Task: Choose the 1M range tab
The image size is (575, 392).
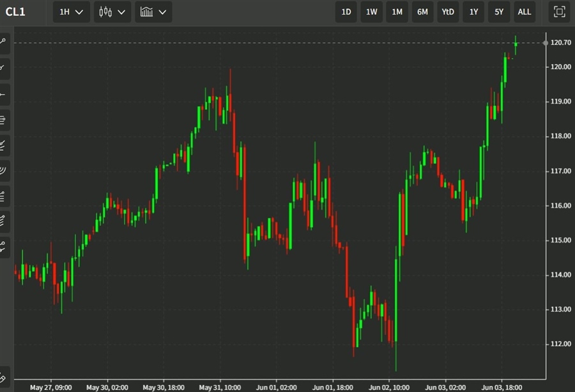Action: pyautogui.click(x=397, y=11)
